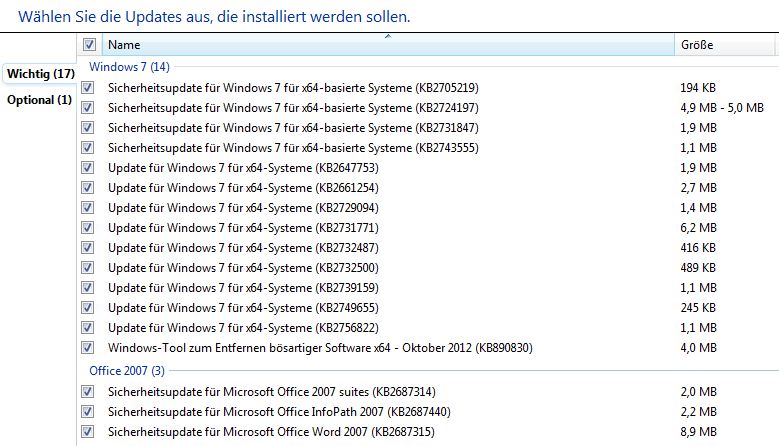
Task: Click update KB2756822 list entry
Action: point(243,328)
